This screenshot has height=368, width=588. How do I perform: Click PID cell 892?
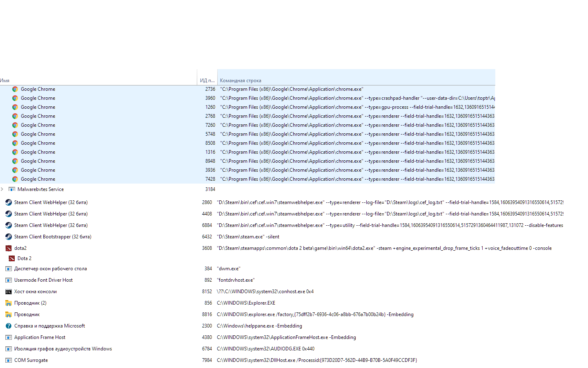coord(208,280)
